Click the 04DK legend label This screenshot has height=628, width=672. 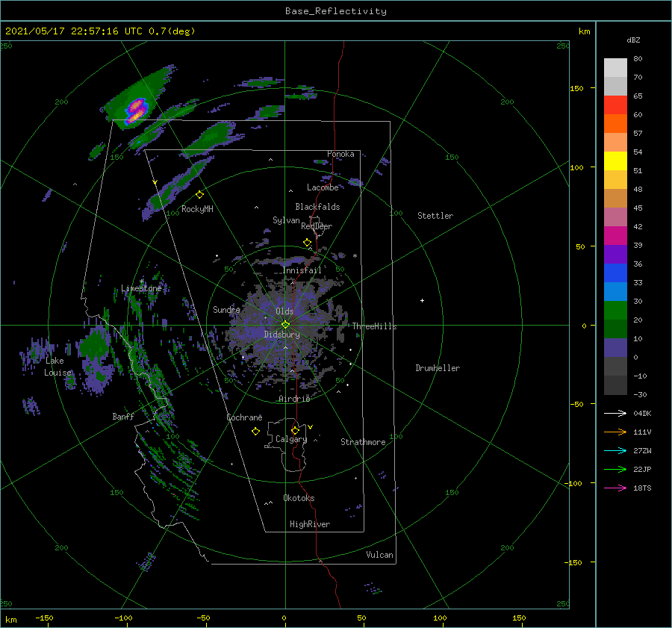642,413
